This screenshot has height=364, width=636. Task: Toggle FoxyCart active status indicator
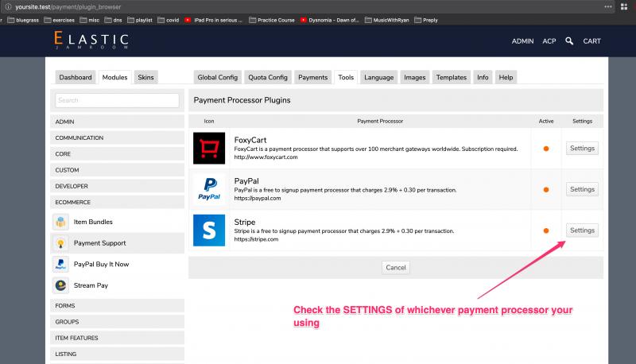[545, 149]
